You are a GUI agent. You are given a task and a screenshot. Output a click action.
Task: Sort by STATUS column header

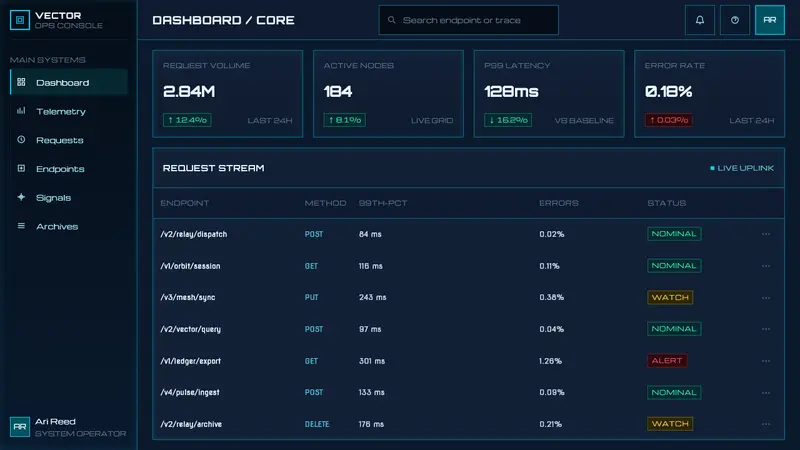[x=666, y=203]
